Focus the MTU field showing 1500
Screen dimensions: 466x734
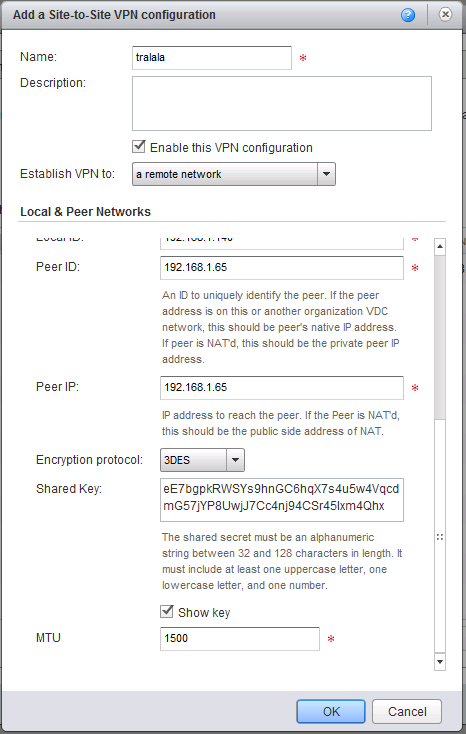240,639
